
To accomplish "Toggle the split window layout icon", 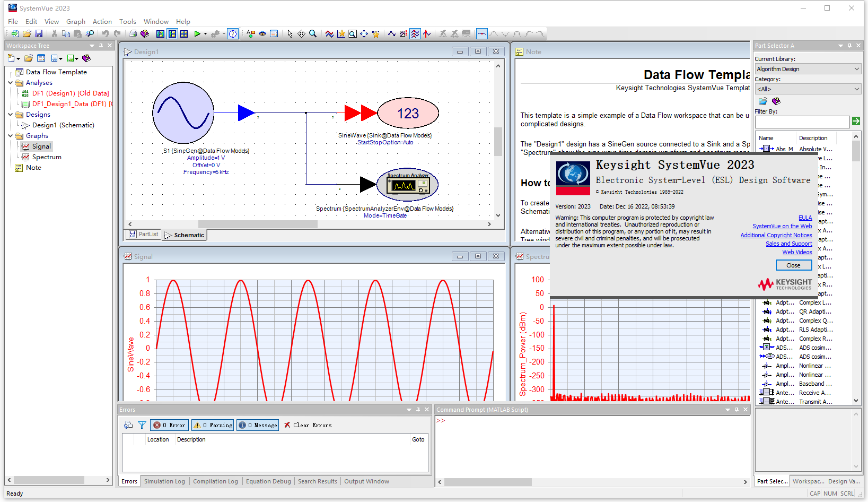I will coord(172,34).
